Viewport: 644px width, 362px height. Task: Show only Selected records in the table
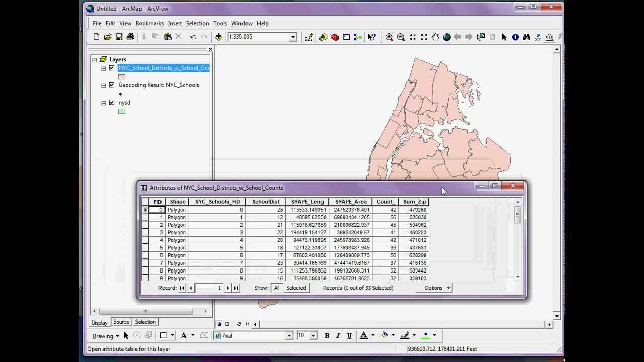(x=296, y=288)
